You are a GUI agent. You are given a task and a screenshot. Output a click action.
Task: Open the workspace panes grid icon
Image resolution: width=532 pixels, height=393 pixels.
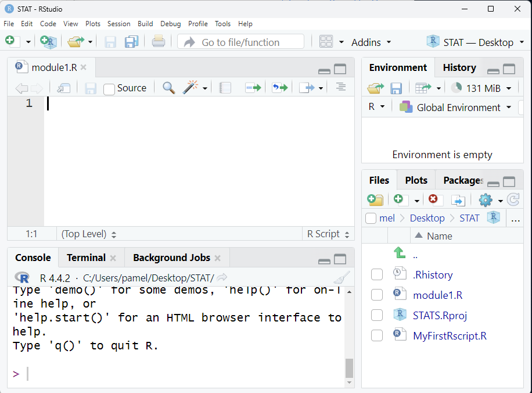pyautogui.click(x=326, y=42)
